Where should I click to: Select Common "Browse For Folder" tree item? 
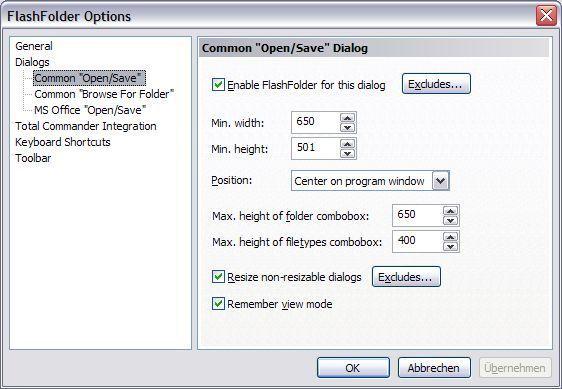[104, 94]
